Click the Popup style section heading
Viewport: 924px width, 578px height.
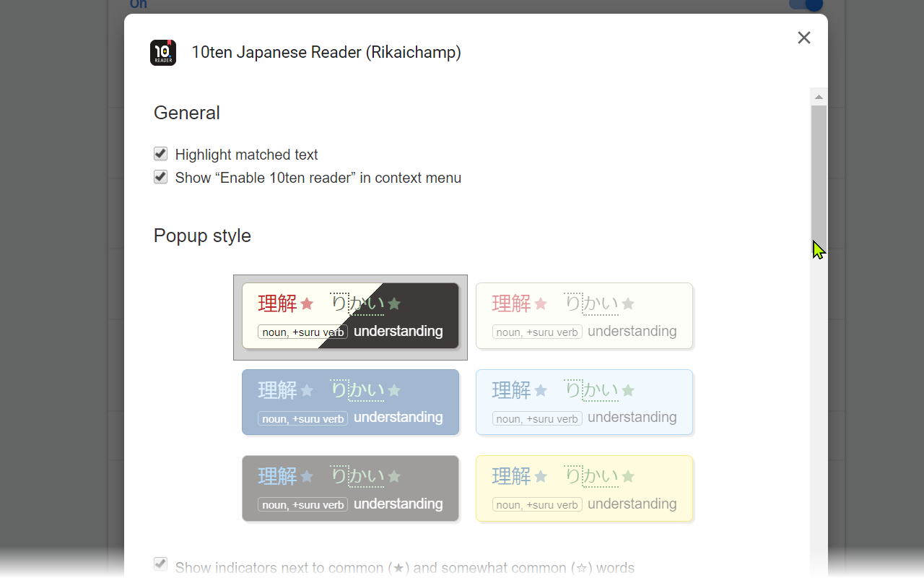(202, 236)
